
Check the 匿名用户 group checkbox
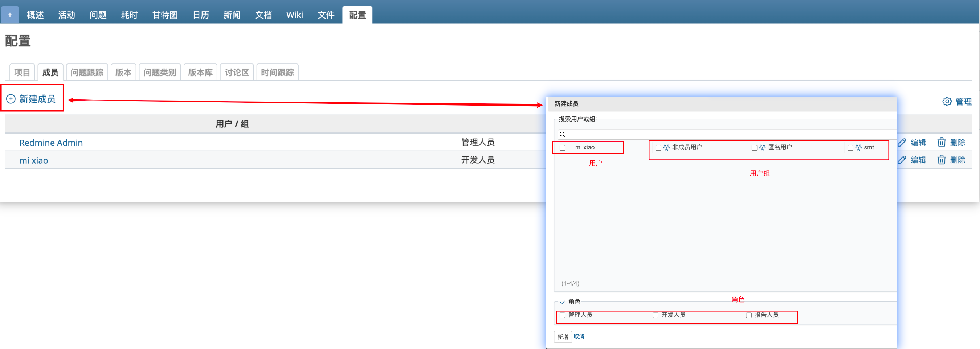(x=754, y=148)
